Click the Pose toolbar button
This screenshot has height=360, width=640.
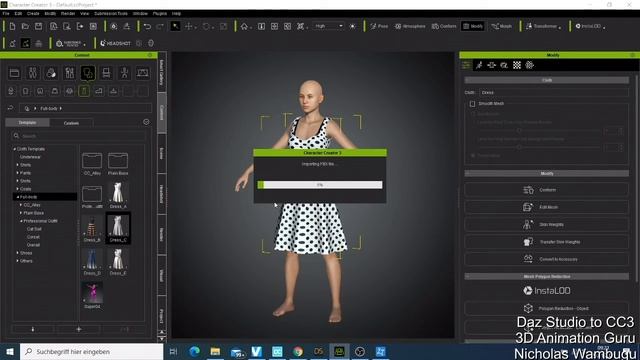click(379, 26)
